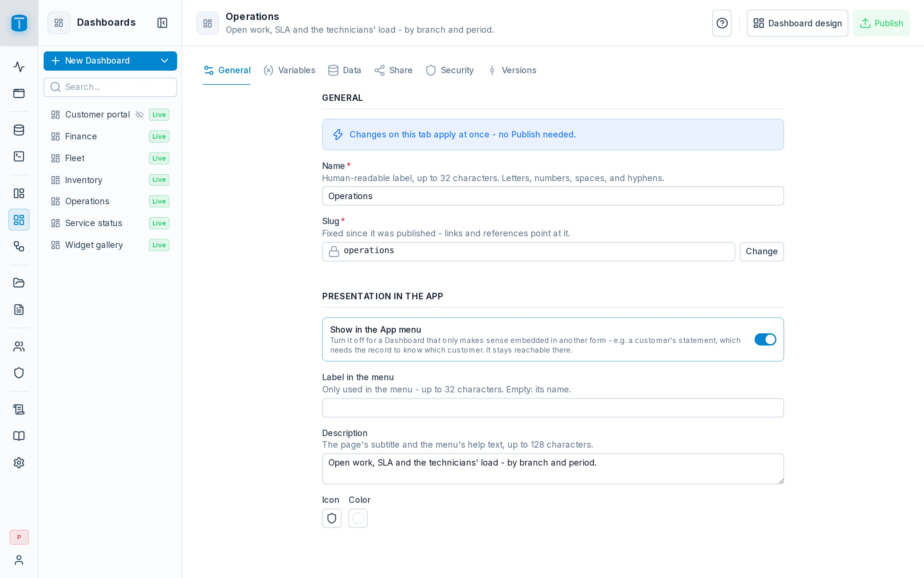Switch to the Versions tab
The width and height of the screenshot is (924, 578).
tap(512, 70)
